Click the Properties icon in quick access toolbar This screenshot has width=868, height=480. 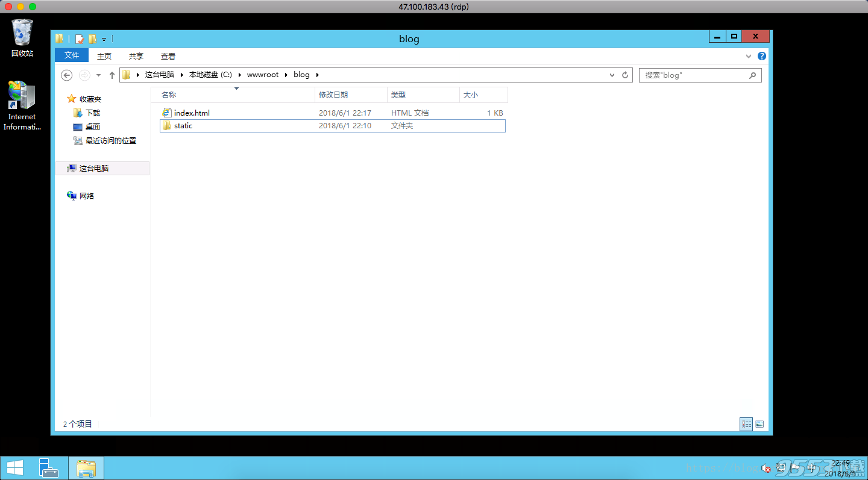[80, 39]
